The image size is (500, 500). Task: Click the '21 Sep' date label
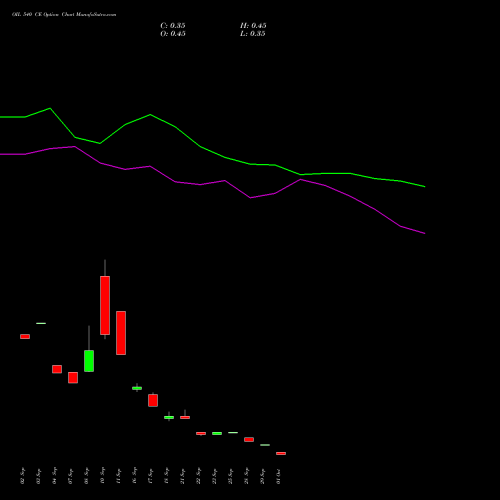tap(182, 476)
